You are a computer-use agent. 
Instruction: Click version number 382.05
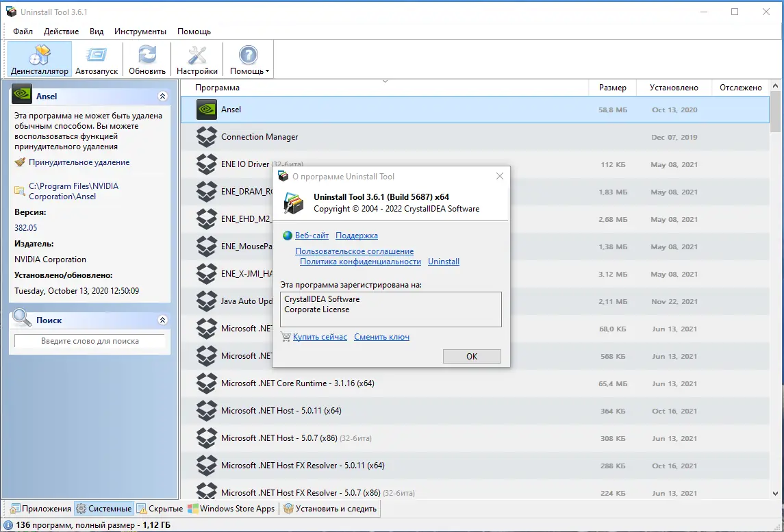25,227
